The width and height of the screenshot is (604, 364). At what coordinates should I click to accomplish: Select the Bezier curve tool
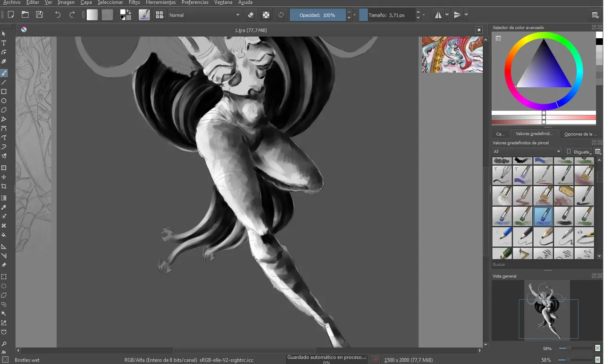click(4, 128)
